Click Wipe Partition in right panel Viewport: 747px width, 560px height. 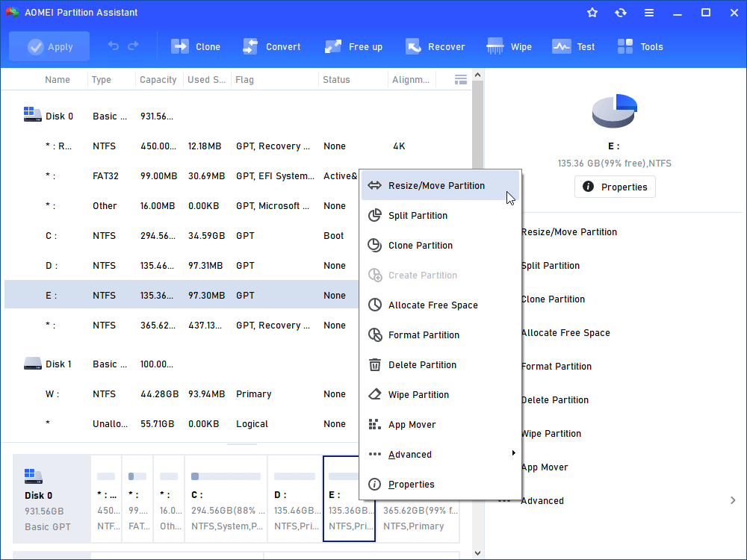(551, 434)
